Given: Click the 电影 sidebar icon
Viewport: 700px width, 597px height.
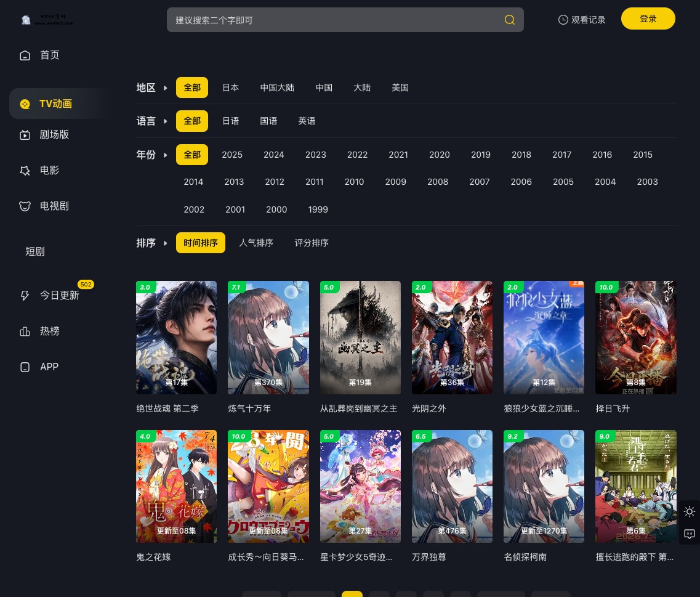Looking at the screenshot, I should click(25, 170).
